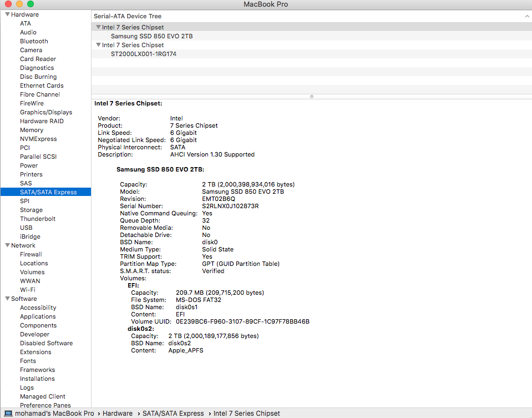This screenshot has height=418, width=532.
Task: Select Bluetooth in sidebar
Action: (34, 41)
